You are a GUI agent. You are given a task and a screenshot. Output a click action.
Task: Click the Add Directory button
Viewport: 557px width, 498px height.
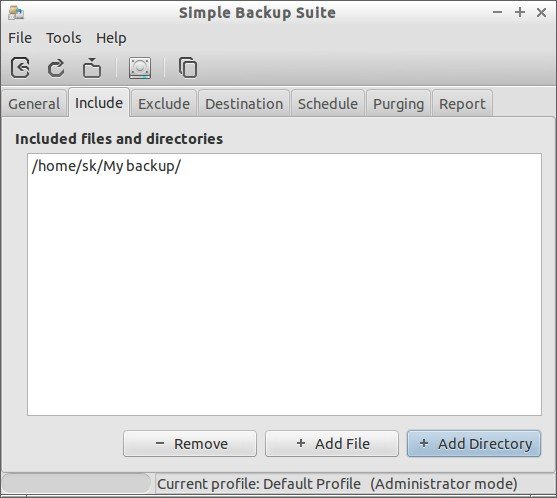click(474, 443)
